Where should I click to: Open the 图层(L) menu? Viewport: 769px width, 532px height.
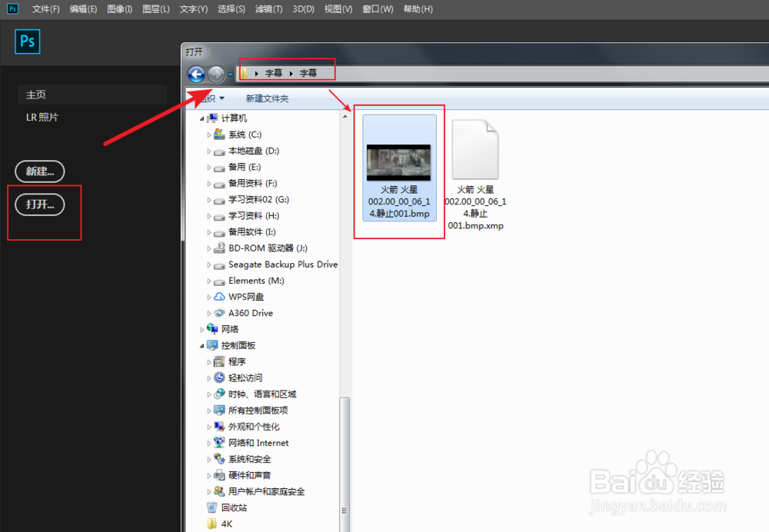156,8
